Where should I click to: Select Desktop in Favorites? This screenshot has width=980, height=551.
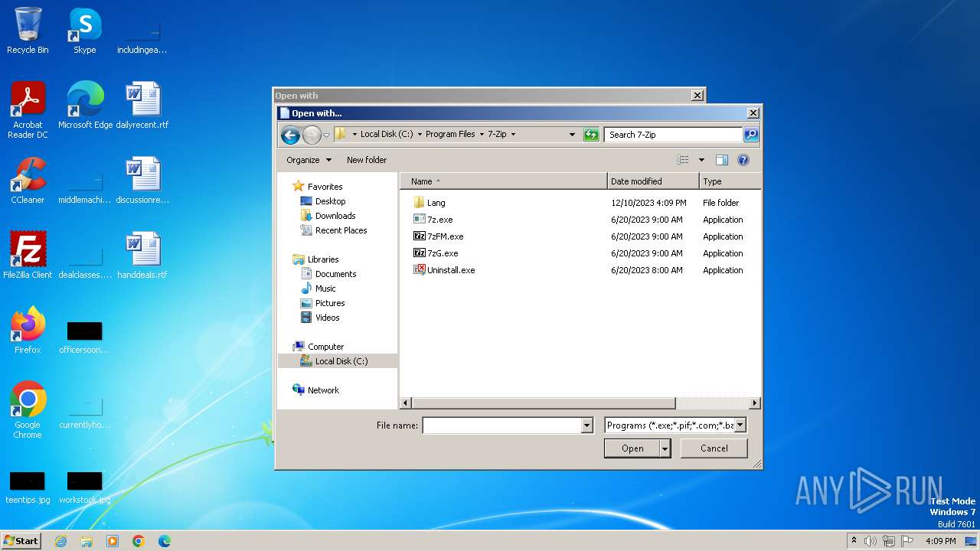330,201
